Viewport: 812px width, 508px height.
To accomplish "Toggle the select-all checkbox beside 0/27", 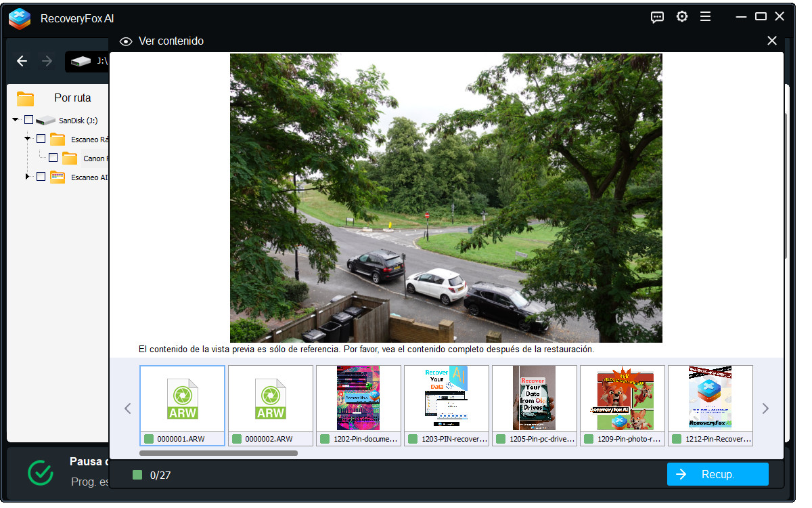I will (x=137, y=475).
